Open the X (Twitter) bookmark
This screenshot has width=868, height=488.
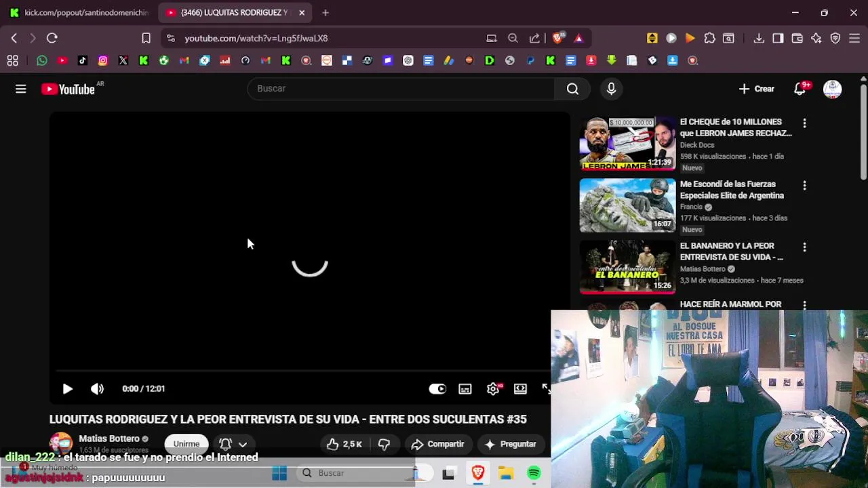(x=123, y=61)
